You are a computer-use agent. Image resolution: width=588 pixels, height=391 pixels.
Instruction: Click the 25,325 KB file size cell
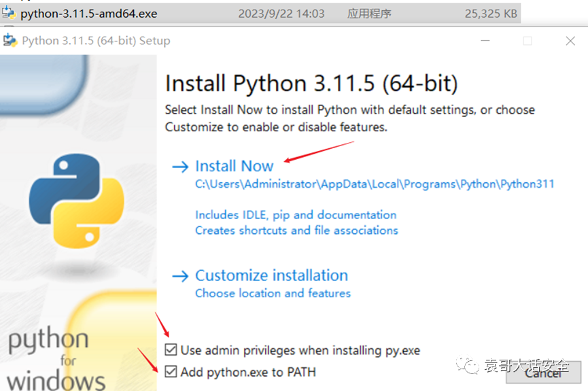tap(491, 14)
